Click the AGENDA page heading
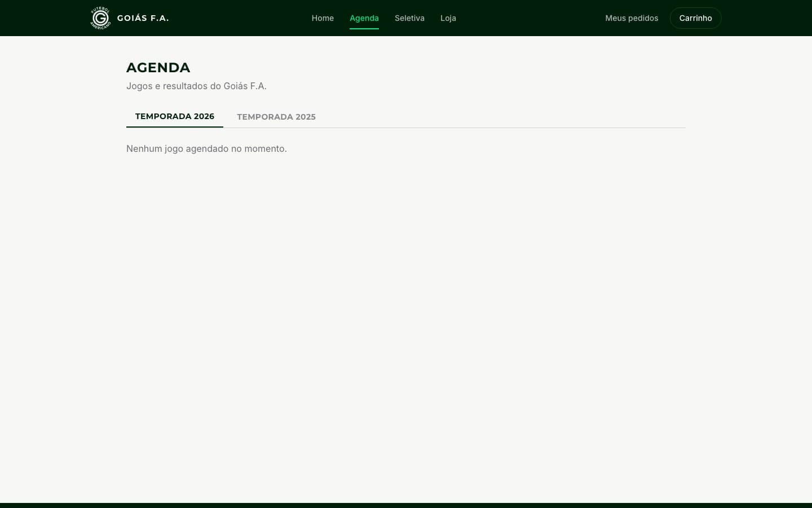812x508 pixels. pyautogui.click(x=158, y=68)
